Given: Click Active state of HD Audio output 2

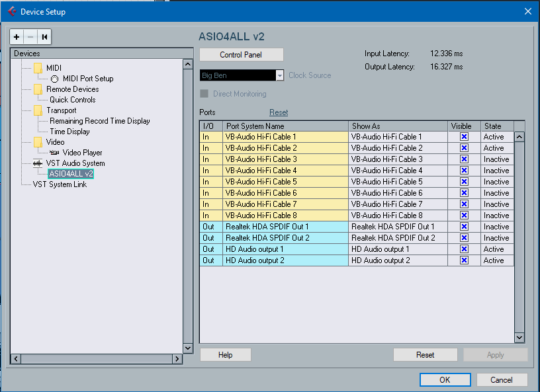Looking at the screenshot, I should pyautogui.click(x=497, y=260).
